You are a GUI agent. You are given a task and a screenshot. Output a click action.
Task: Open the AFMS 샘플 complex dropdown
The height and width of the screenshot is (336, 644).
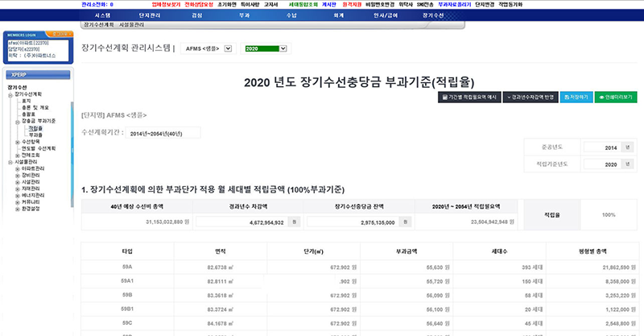228,49
